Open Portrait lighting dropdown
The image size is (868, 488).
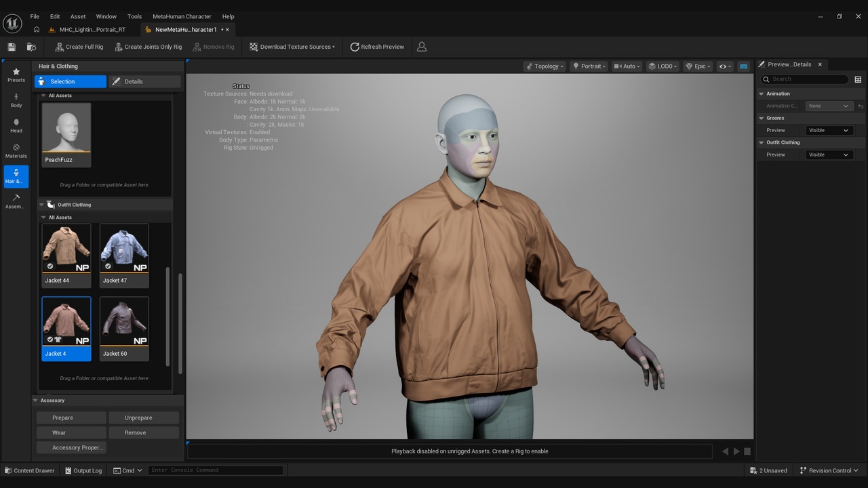coord(589,66)
